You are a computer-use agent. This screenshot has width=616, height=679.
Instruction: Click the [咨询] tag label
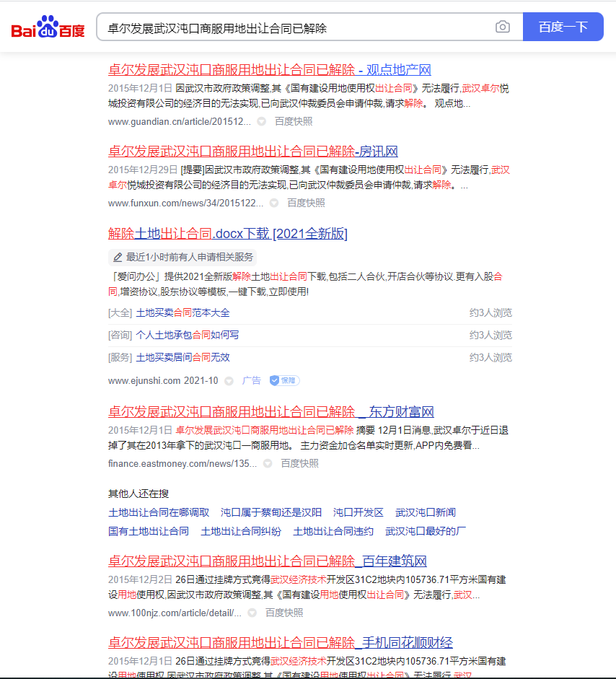(x=120, y=335)
